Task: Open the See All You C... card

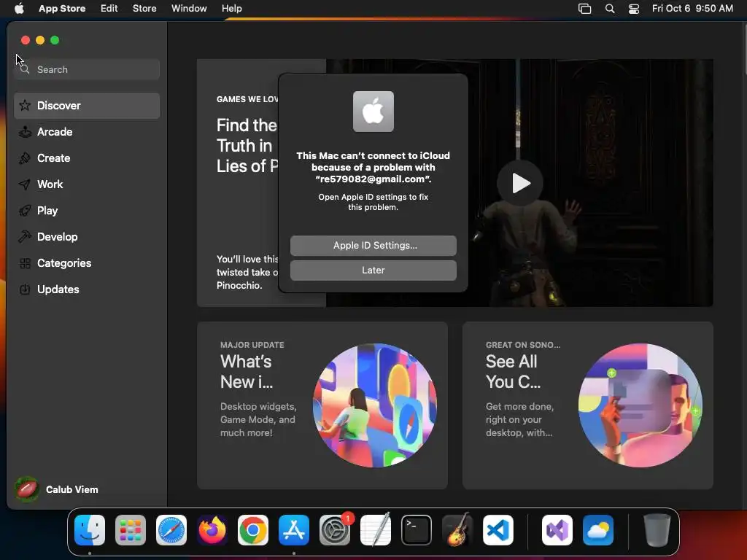Action: 587,405
